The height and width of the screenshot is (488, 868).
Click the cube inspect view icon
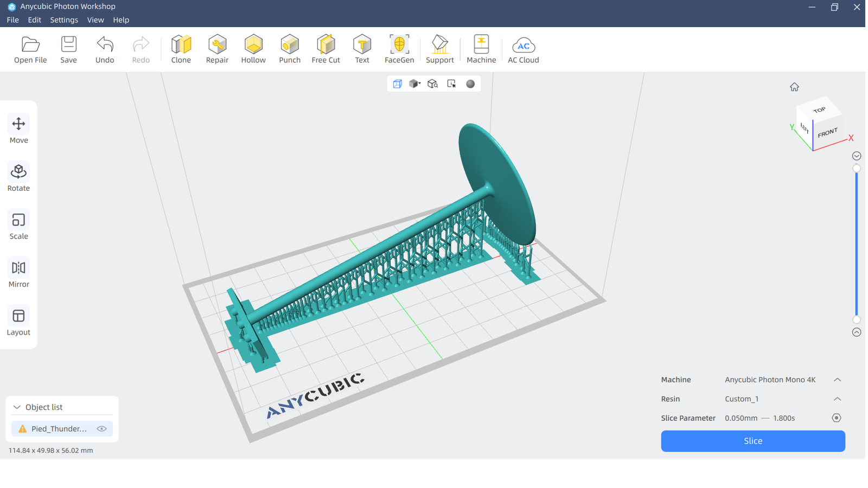point(433,84)
